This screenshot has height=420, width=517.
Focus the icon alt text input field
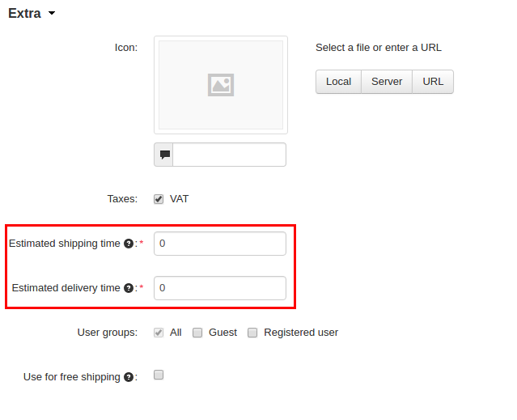[229, 155]
